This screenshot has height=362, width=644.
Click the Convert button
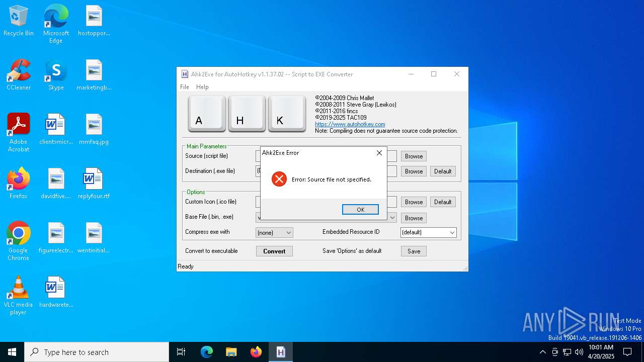coord(274,251)
